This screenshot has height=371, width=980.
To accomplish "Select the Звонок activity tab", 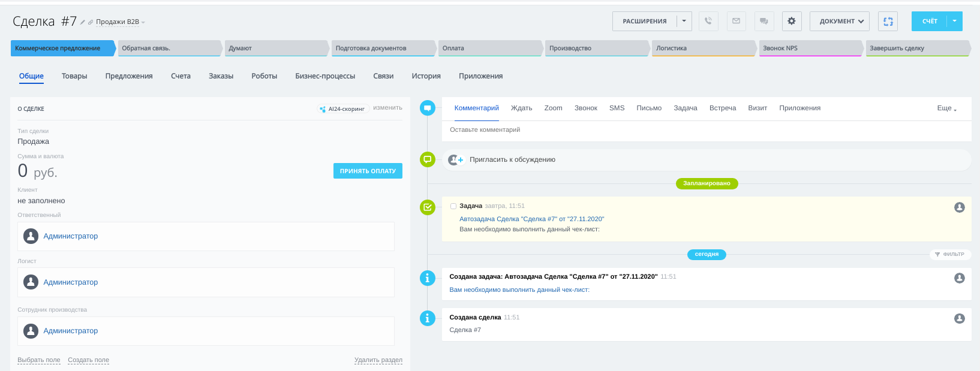I will (585, 108).
